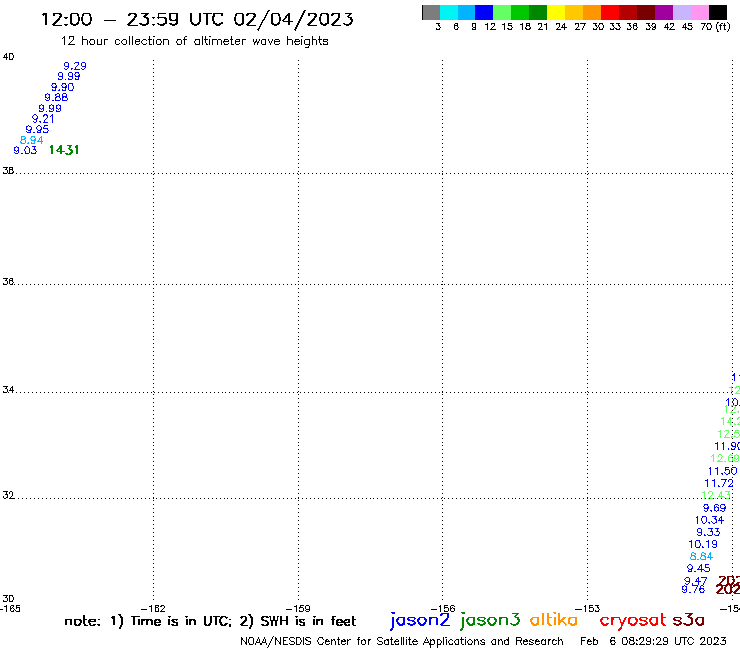Click the note about time in UTC
The width and height of the screenshot is (740, 650).
[x=210, y=621]
